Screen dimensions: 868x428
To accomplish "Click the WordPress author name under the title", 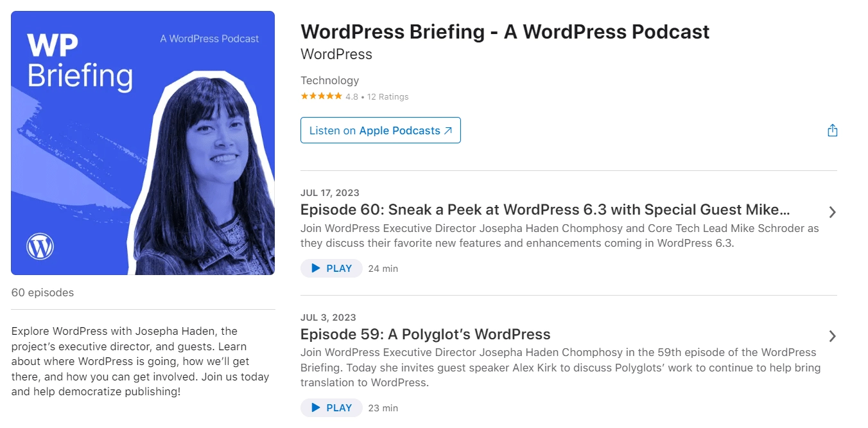I will point(336,55).
